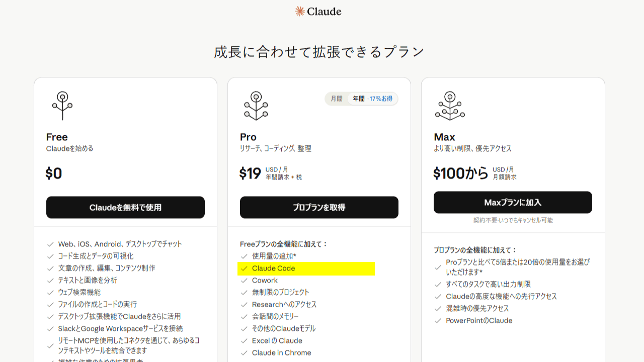Viewport: 644px width, 362px height.
Task: Switch billing to 月間 (monthly)
Action: coord(337,99)
